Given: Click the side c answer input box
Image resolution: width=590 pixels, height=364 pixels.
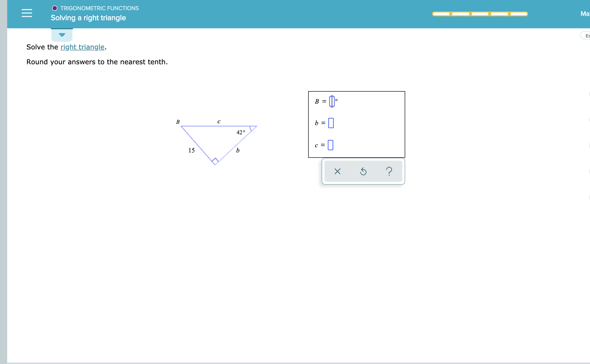Looking at the screenshot, I should click(x=331, y=145).
